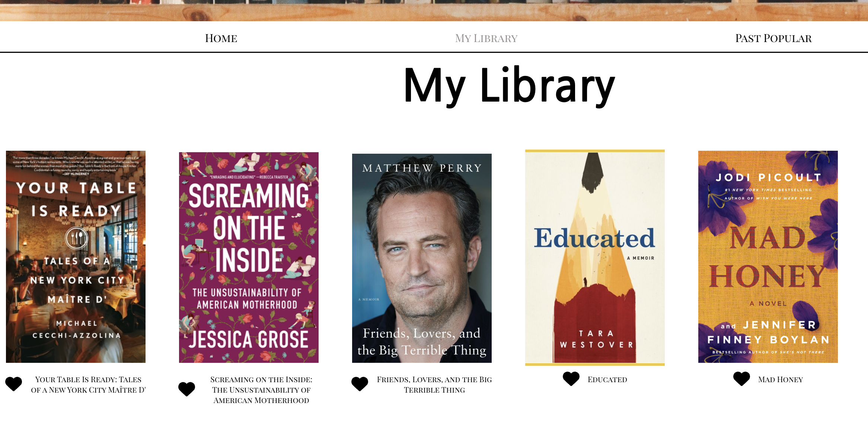Image resolution: width=868 pixels, height=422 pixels.
Task: Open the Educated book cover
Action: pyautogui.click(x=595, y=258)
